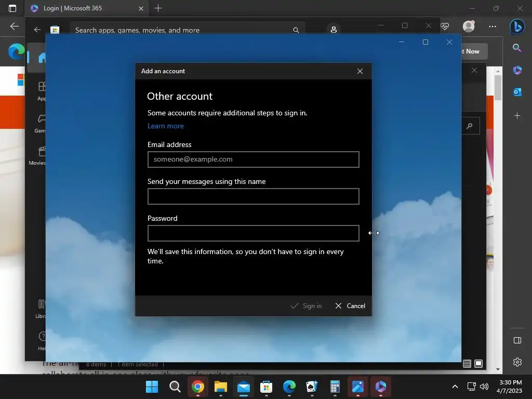Open Microsoft 365 in Edge sidebar
532x399 pixels.
point(517,70)
